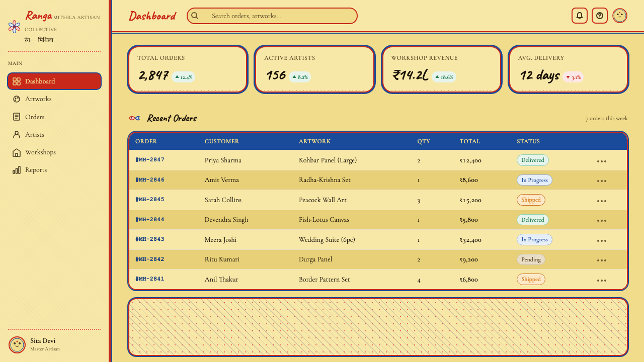Open more options for order #MH-2841
The width and height of the screenshot is (644, 362).
pos(602,281)
